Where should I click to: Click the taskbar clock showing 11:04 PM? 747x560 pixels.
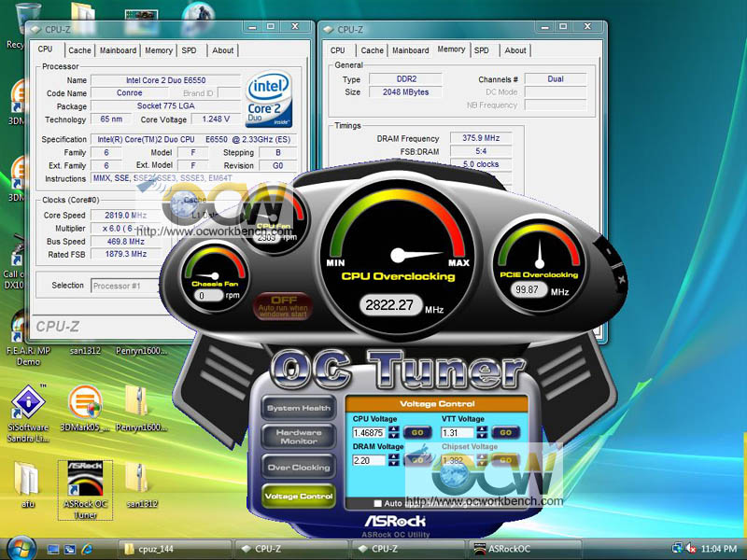pos(719,549)
